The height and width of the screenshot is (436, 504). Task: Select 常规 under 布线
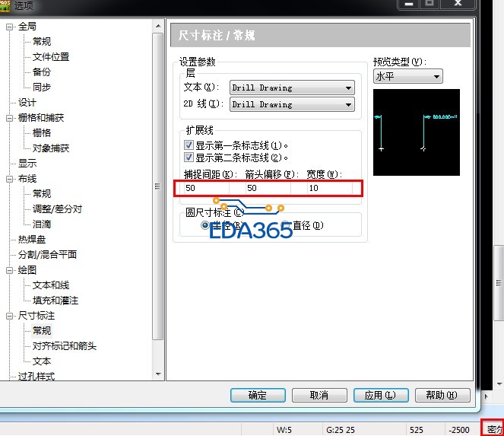tap(42, 194)
